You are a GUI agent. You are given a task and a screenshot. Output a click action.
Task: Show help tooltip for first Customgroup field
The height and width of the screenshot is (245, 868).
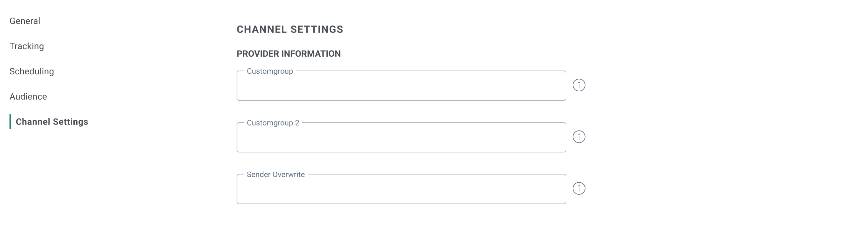pos(579,85)
